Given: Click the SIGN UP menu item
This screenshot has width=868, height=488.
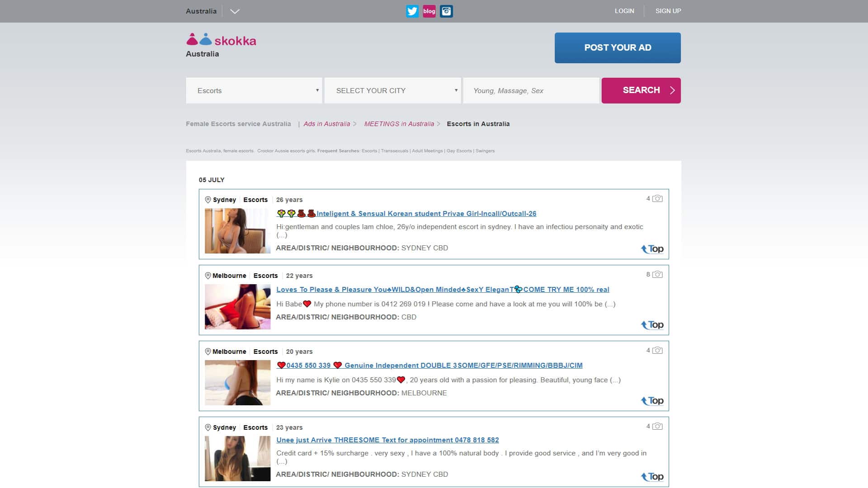Looking at the screenshot, I should pos(668,11).
